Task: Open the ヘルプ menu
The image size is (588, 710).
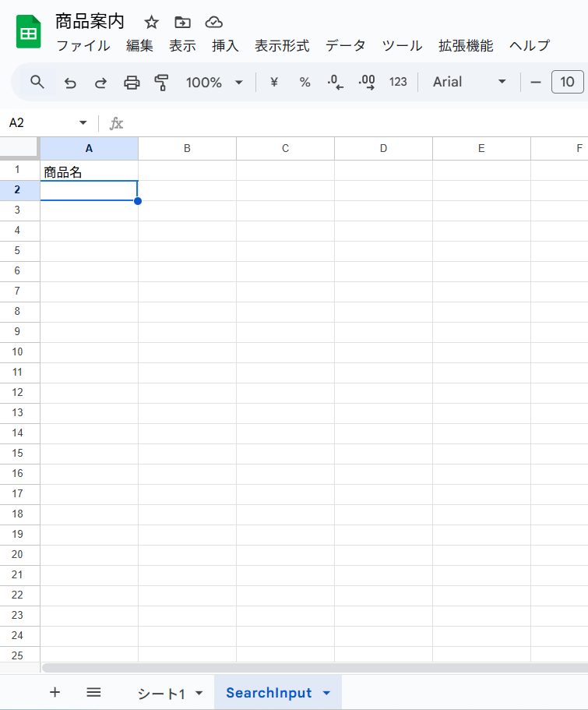Action: [529, 46]
